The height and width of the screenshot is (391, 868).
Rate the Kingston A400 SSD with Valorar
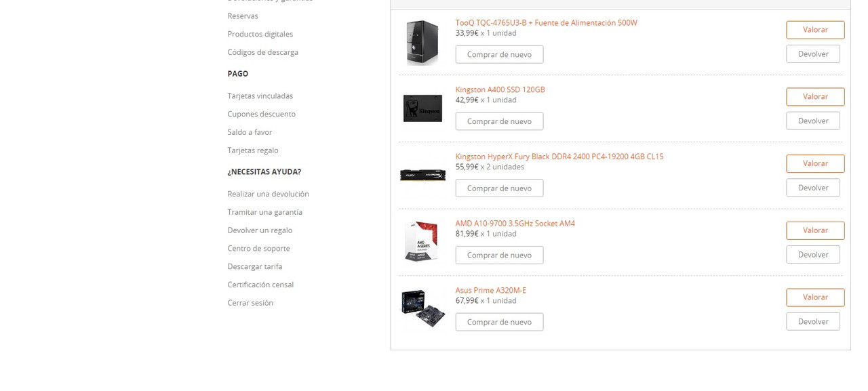click(x=815, y=97)
